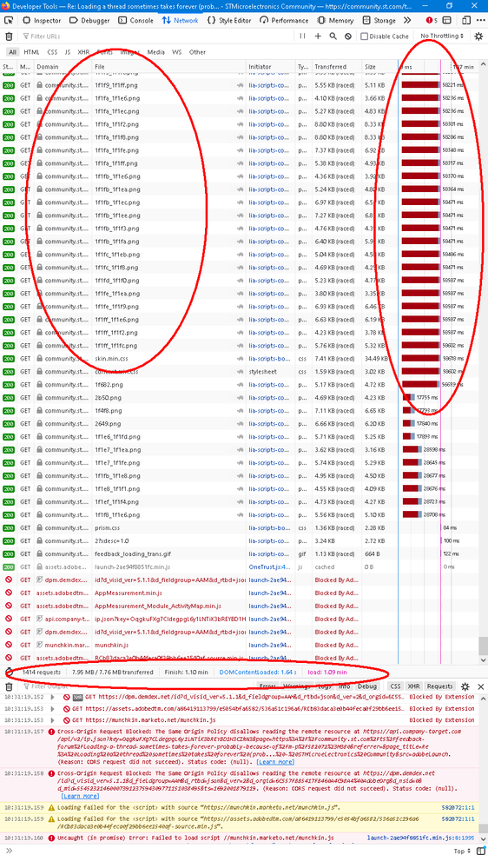The image size is (488, 868).
Task: Toggle the Logs console filter
Action: 324,686
